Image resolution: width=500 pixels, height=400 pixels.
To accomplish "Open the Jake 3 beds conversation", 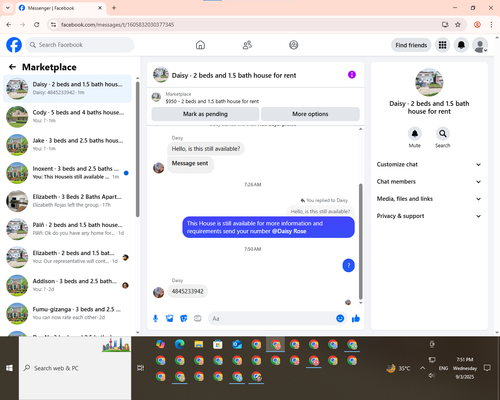I will click(x=67, y=145).
